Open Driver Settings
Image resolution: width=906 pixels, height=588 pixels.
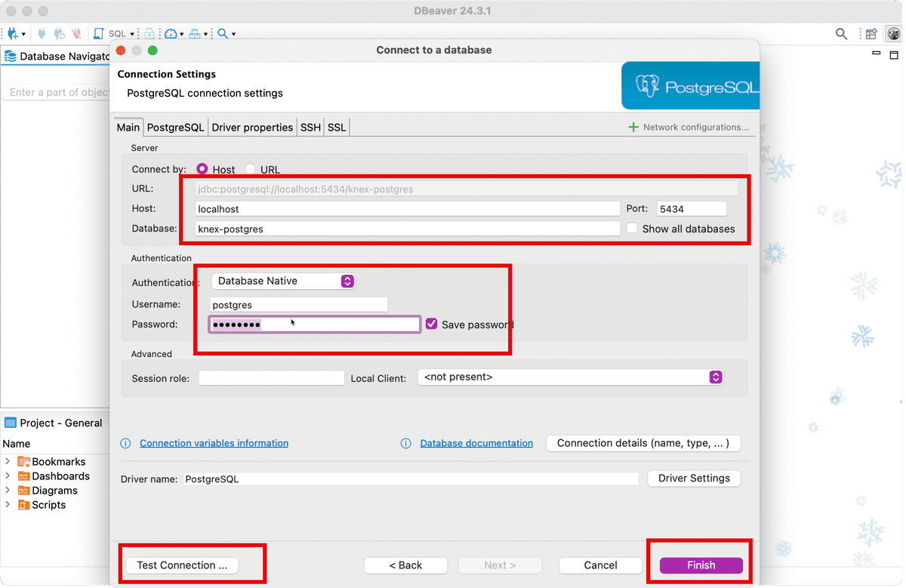click(x=694, y=479)
